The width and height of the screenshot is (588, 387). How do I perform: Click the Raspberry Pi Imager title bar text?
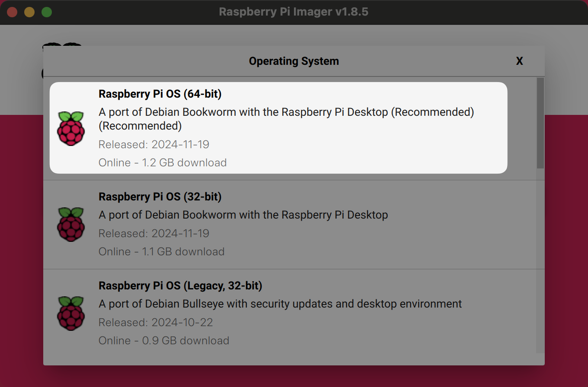(294, 12)
